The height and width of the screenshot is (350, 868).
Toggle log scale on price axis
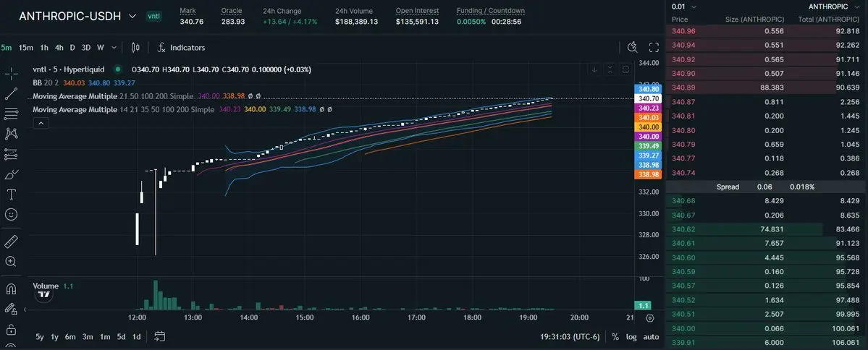[631, 337]
